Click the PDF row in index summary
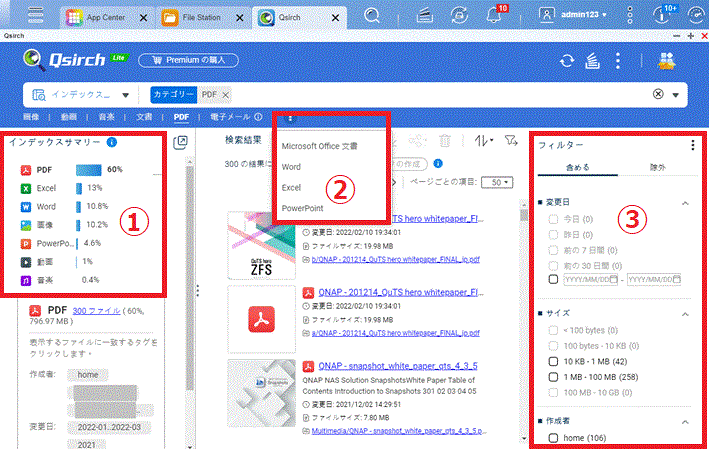Screen dimensions: 709x449 (71, 170)
